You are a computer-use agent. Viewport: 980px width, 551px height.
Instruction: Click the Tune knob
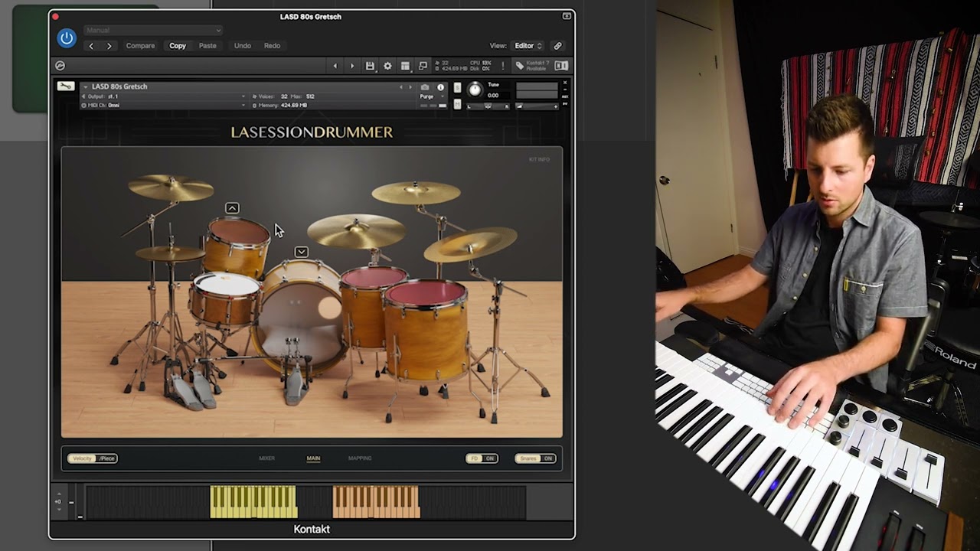pyautogui.click(x=475, y=90)
